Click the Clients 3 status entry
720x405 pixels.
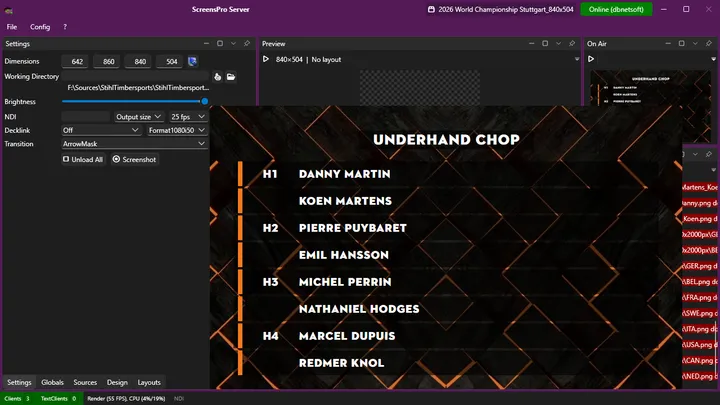(17, 399)
